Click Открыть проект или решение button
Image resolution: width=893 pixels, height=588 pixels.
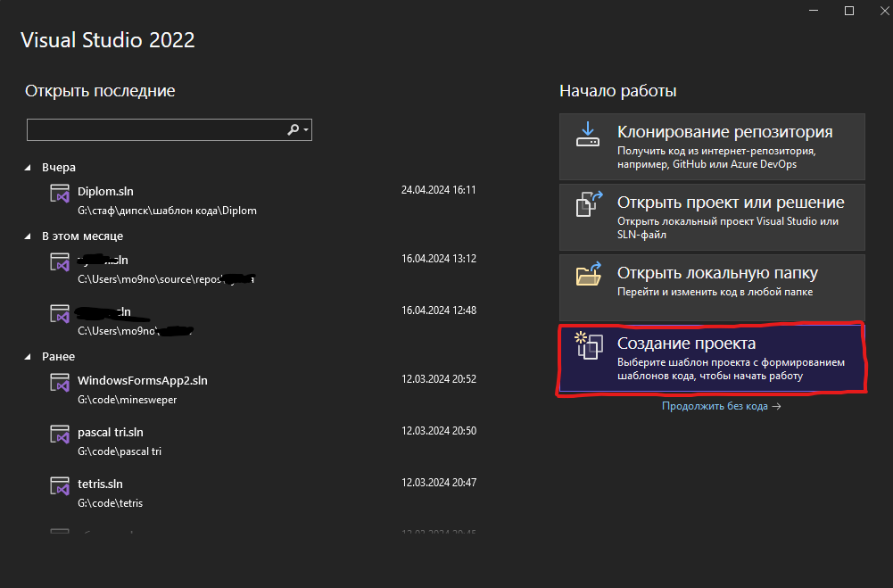pyautogui.click(x=712, y=217)
